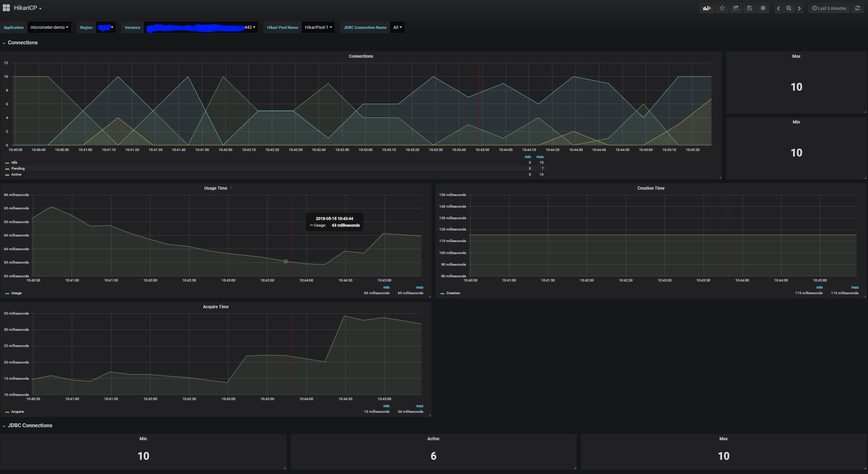This screenshot has width=868, height=474.
Task: Expand the Connections section collapser
Action: pyautogui.click(x=4, y=42)
